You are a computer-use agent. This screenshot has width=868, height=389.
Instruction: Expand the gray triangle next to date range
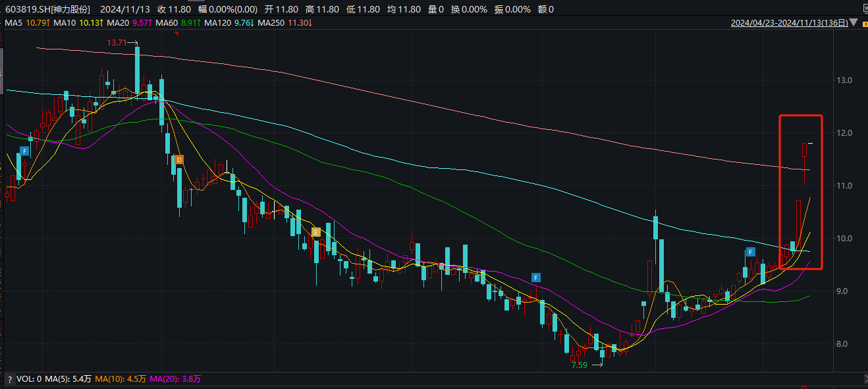[x=854, y=23]
